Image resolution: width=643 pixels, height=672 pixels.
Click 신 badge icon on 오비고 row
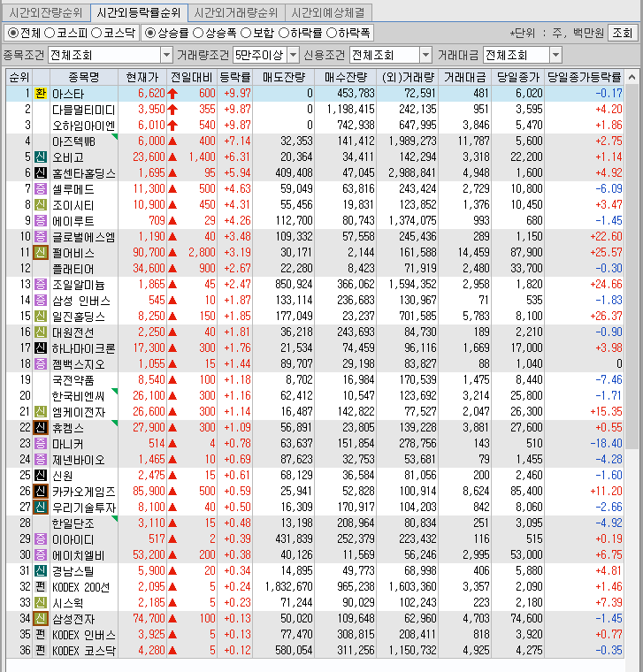pos(41,157)
